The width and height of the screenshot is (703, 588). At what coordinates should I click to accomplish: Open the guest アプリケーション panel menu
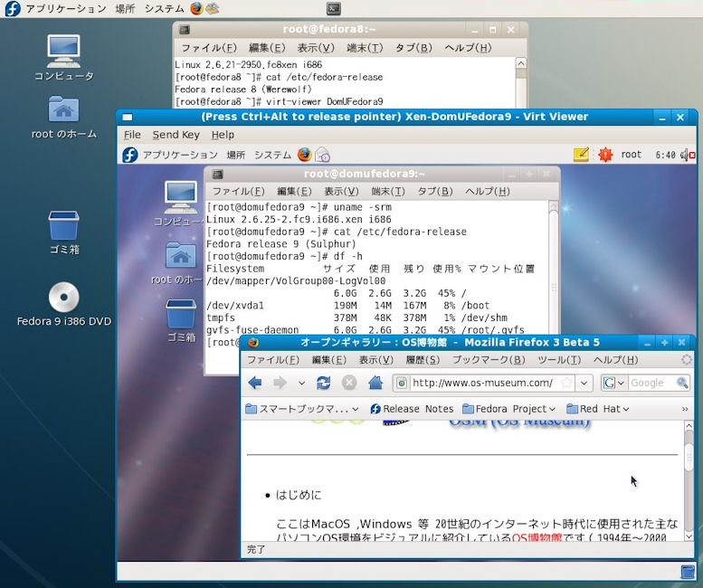point(180,155)
